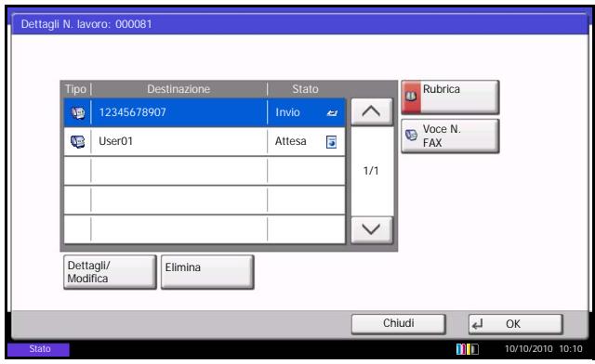Click Elimina to delete the destination

click(x=207, y=272)
